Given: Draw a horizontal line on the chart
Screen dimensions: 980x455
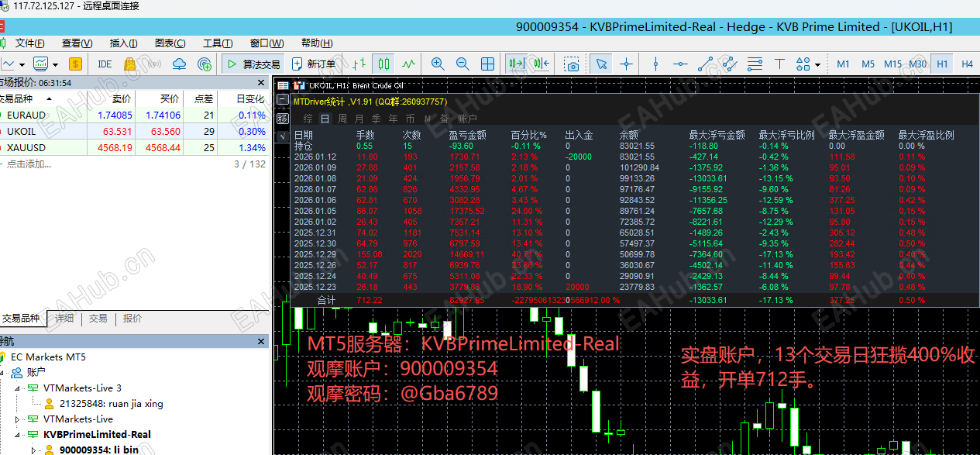Looking at the screenshot, I should (x=680, y=64).
